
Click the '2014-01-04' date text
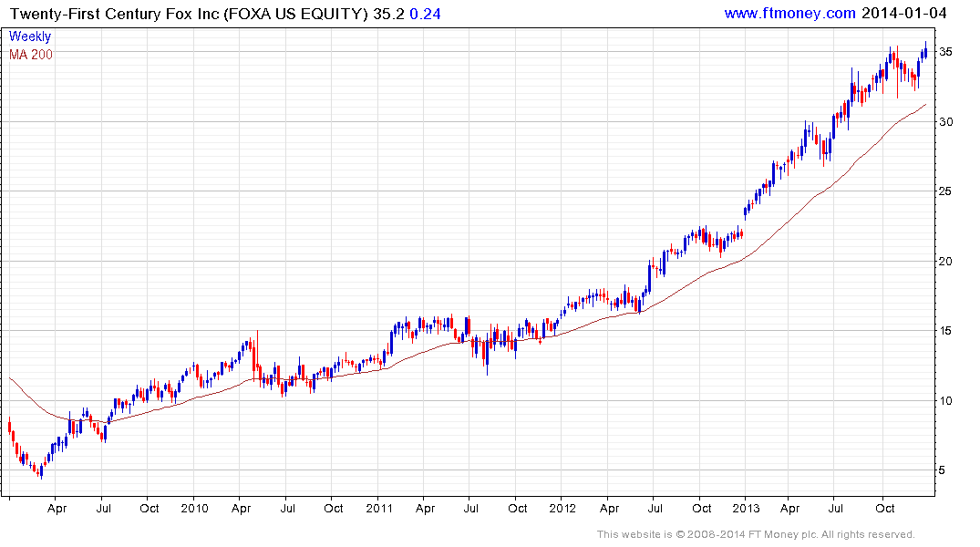(903, 13)
